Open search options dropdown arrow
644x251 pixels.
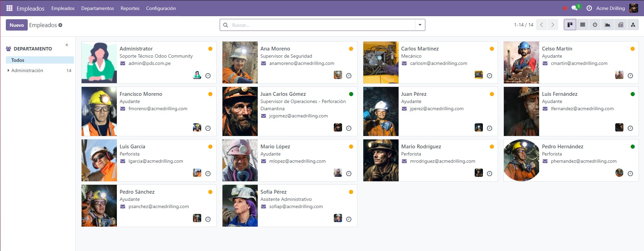tap(420, 25)
